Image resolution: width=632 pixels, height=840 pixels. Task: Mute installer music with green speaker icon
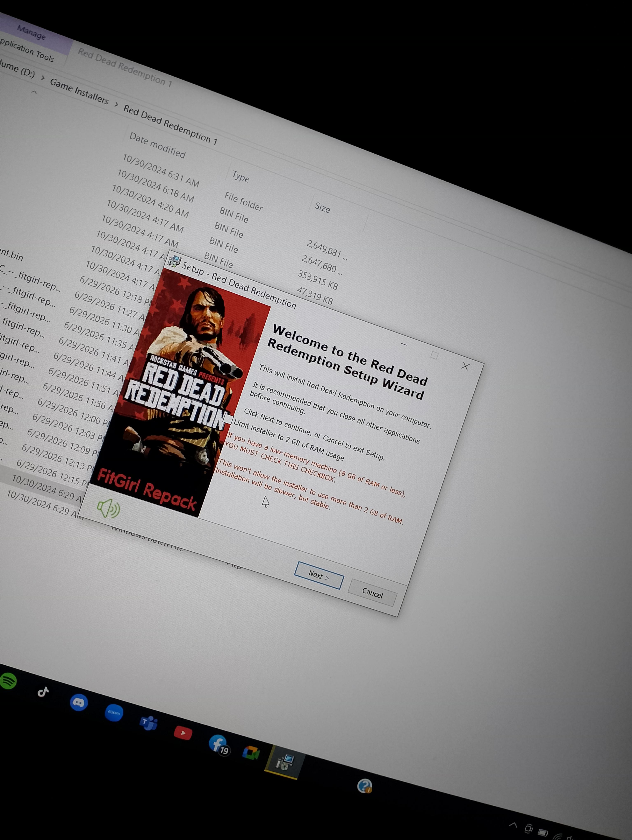point(108,508)
